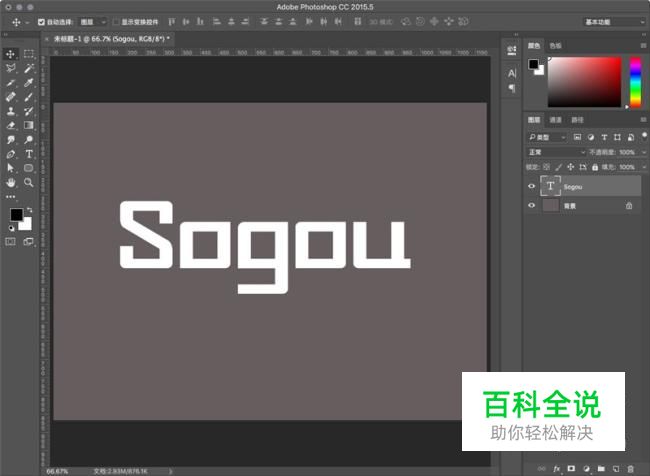This screenshot has width=650, height=476.
Task: Click the delete layer trash icon
Action: pos(631,467)
